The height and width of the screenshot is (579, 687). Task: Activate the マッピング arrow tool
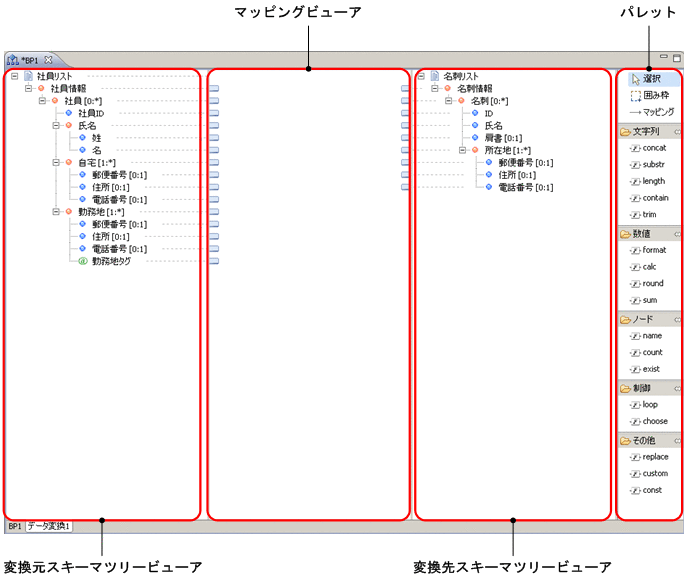(x=652, y=112)
